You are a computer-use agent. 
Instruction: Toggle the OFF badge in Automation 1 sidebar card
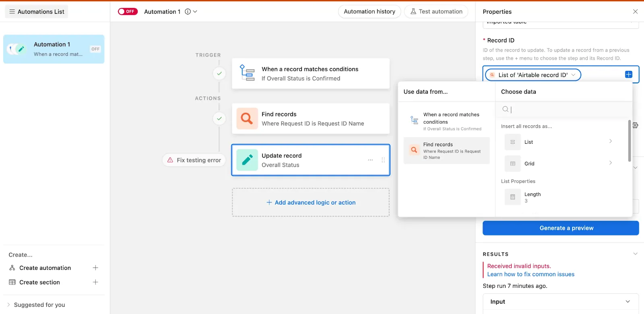[95, 49]
